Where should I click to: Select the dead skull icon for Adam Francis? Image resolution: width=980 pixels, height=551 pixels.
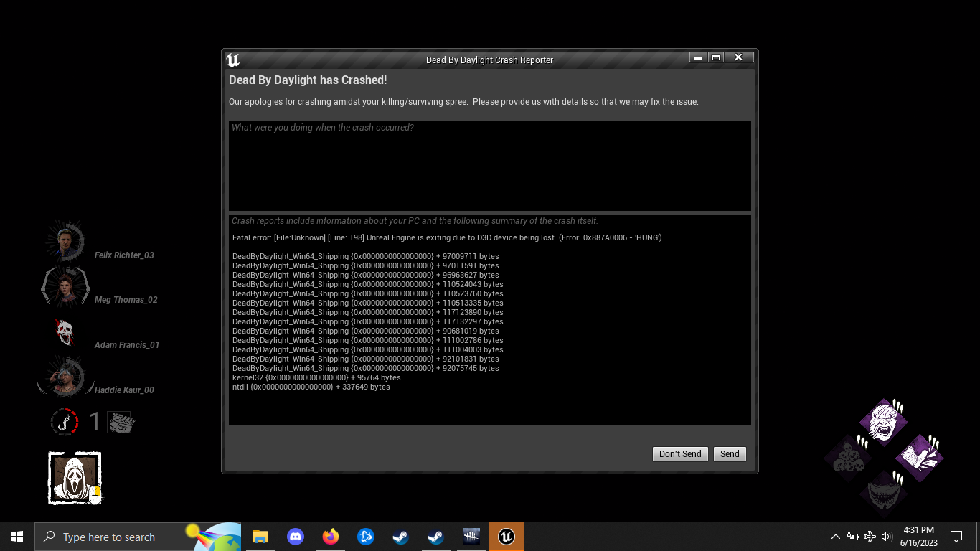click(65, 331)
